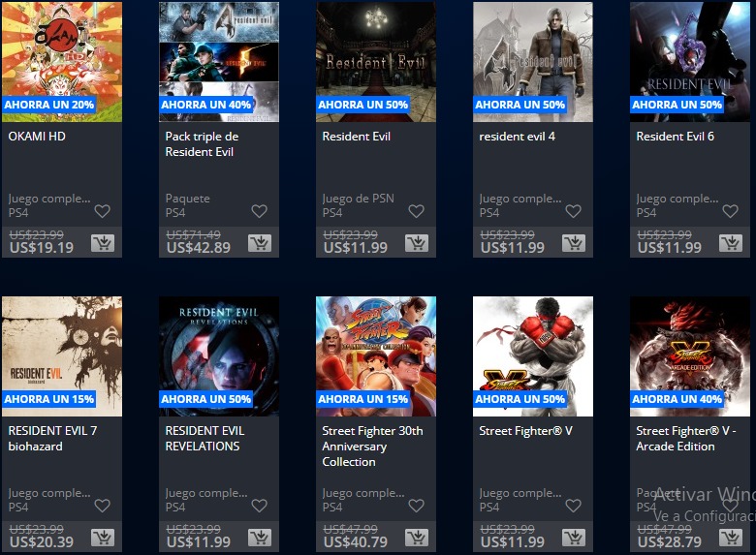Toggle wishlist heart for resident evil 4
756x555 pixels.
point(573,211)
